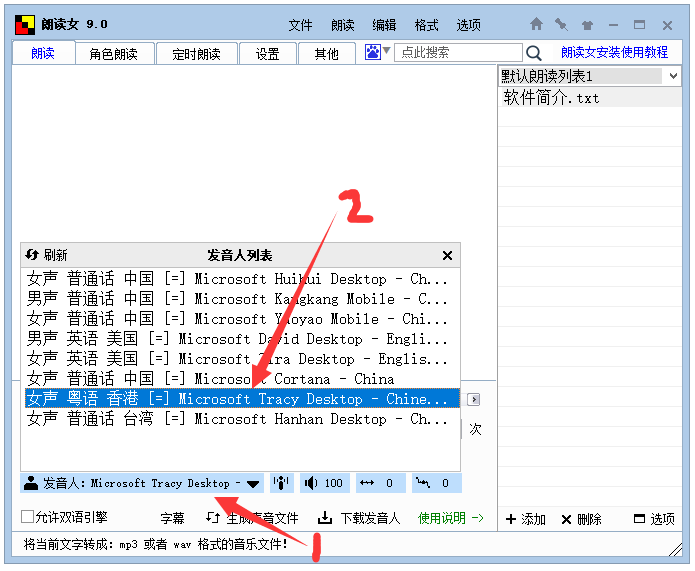Open the 文件 menu
The image size is (695, 571).
tap(301, 25)
